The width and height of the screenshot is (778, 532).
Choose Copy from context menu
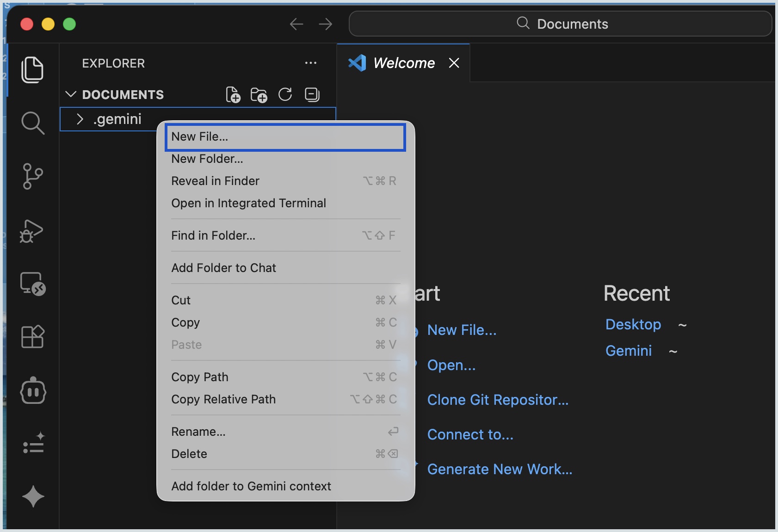(x=285, y=322)
